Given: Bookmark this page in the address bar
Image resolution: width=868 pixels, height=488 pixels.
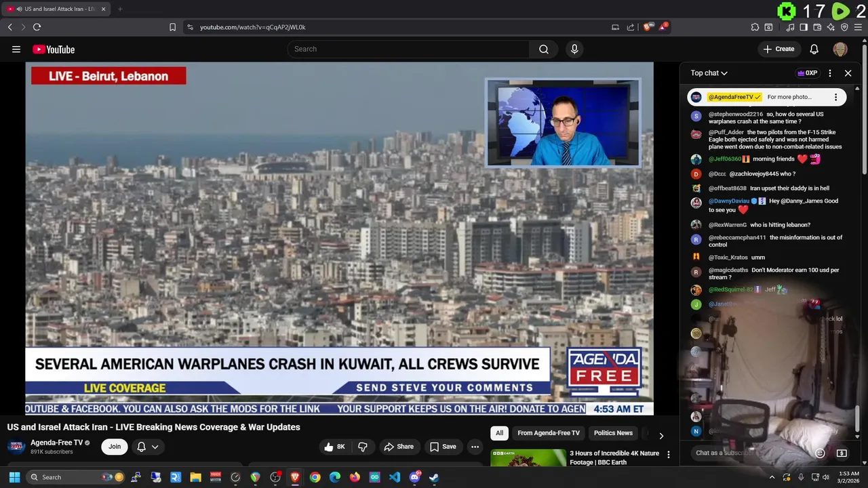Looking at the screenshot, I should 172,27.
